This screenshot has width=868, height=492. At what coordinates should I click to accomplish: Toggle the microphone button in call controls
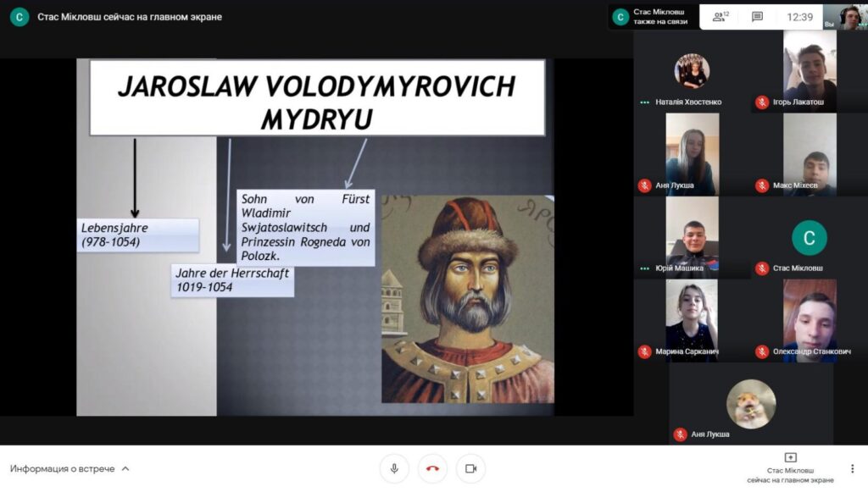click(394, 468)
